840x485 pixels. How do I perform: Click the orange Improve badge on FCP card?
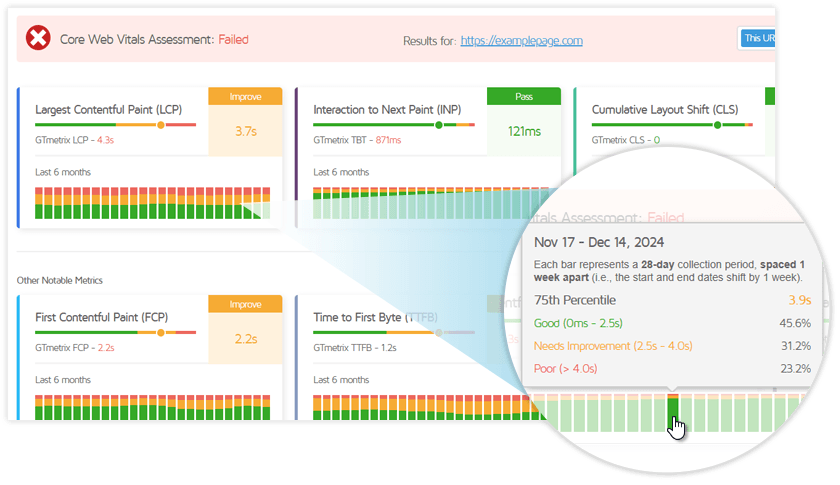click(x=245, y=304)
